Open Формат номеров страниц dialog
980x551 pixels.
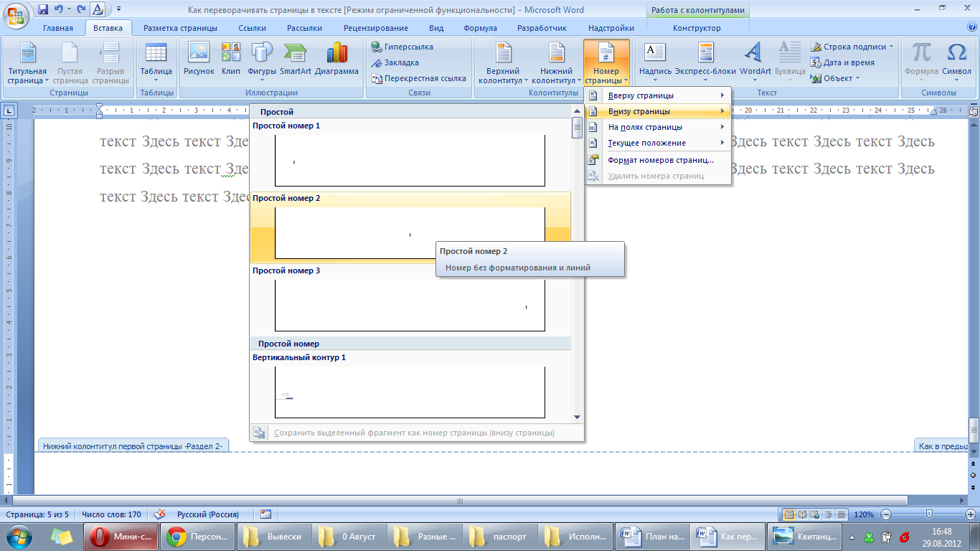coord(657,160)
